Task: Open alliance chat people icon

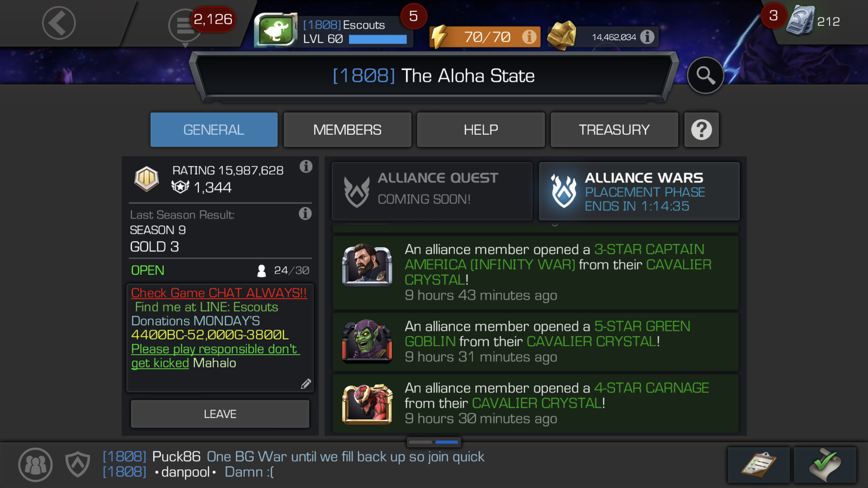Action: (x=35, y=465)
